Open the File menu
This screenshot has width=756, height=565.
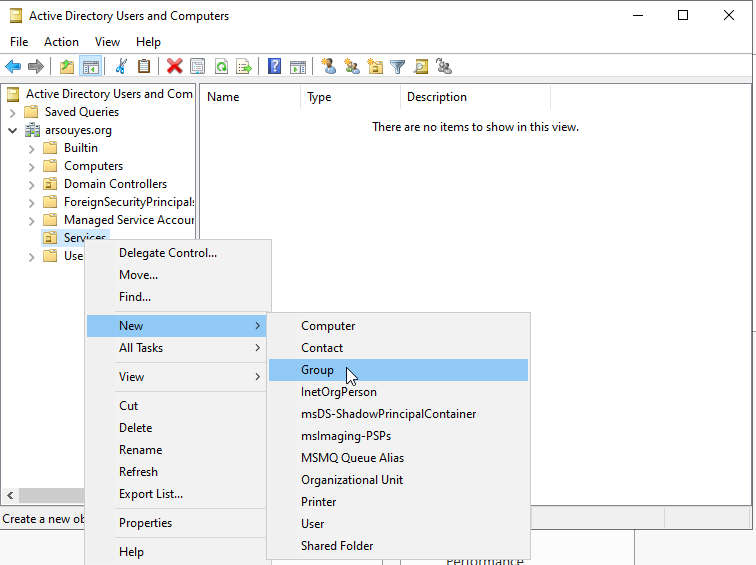click(19, 42)
